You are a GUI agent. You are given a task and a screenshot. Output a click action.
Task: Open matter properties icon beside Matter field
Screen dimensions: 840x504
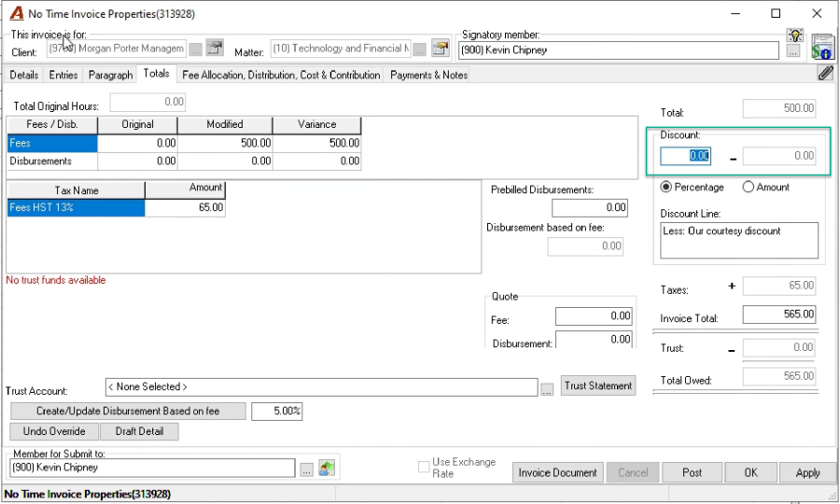(x=441, y=48)
